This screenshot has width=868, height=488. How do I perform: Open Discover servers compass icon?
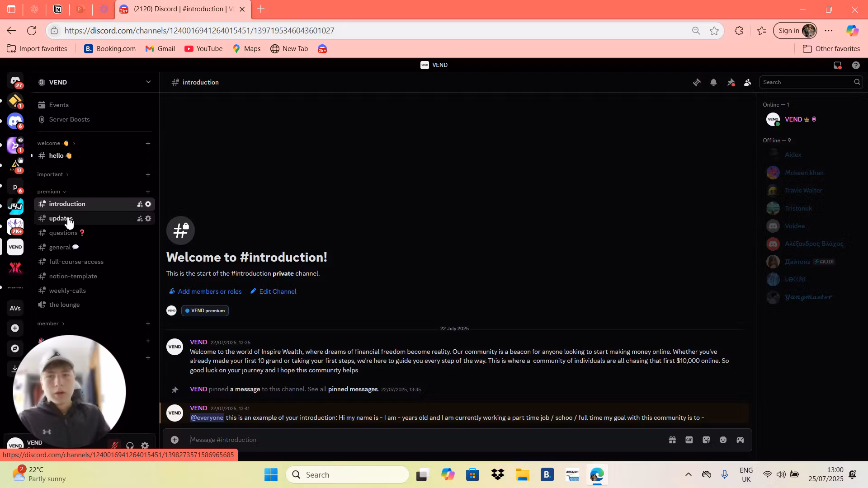pos(15,349)
